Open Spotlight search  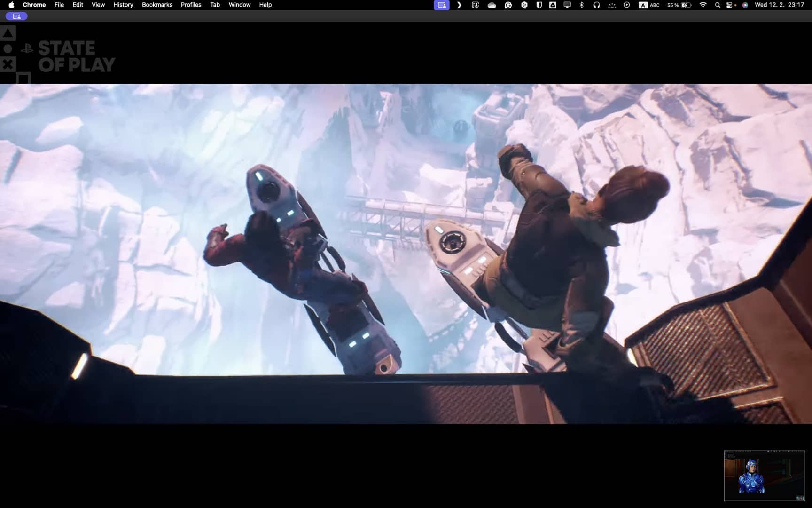coord(717,5)
